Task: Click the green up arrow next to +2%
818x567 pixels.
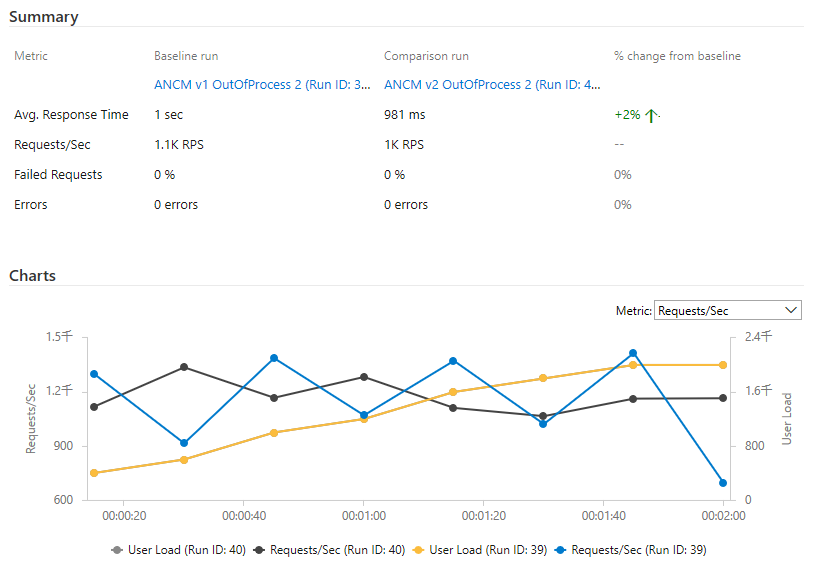Action: 651,115
